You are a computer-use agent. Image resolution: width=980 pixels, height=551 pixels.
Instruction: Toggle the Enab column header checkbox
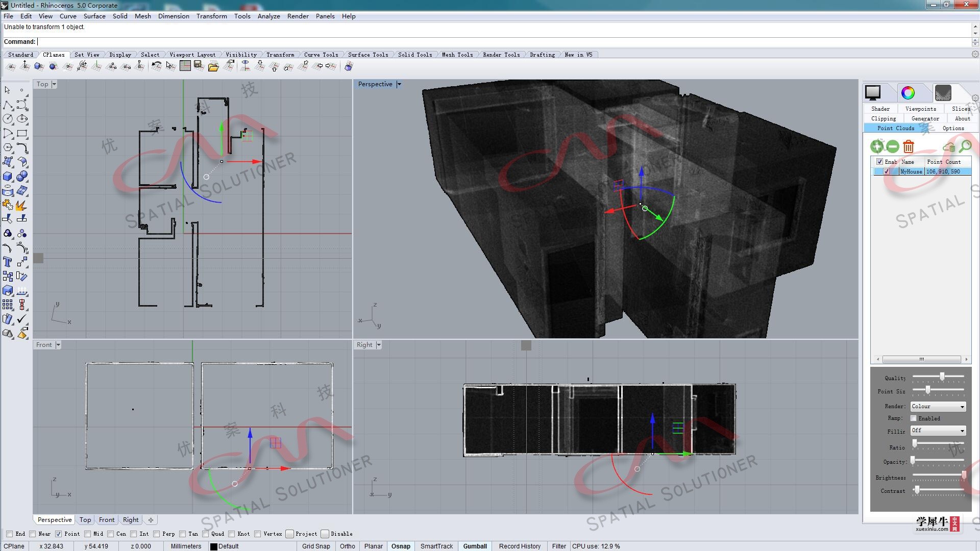[x=879, y=162]
